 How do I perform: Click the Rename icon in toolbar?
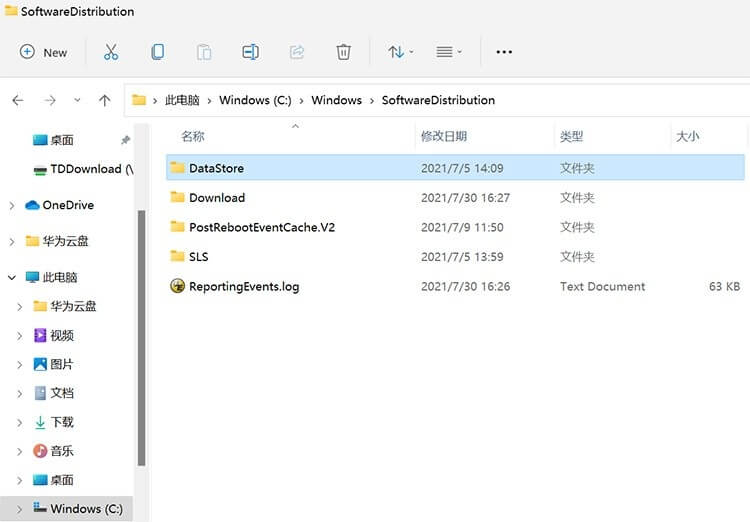[x=250, y=52]
